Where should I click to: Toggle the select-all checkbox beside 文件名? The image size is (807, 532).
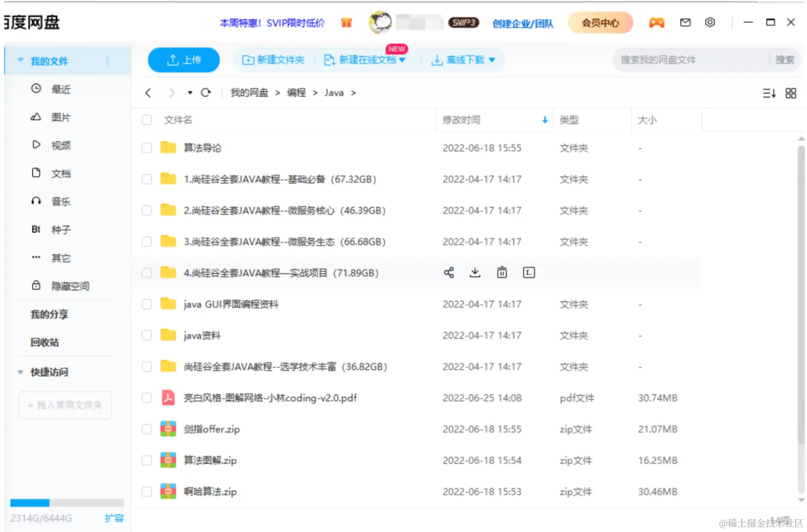pos(147,120)
